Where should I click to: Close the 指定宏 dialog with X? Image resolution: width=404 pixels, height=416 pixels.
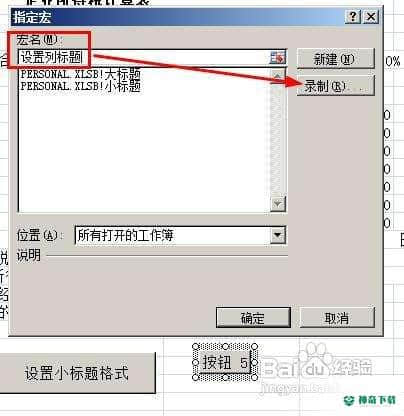point(371,16)
